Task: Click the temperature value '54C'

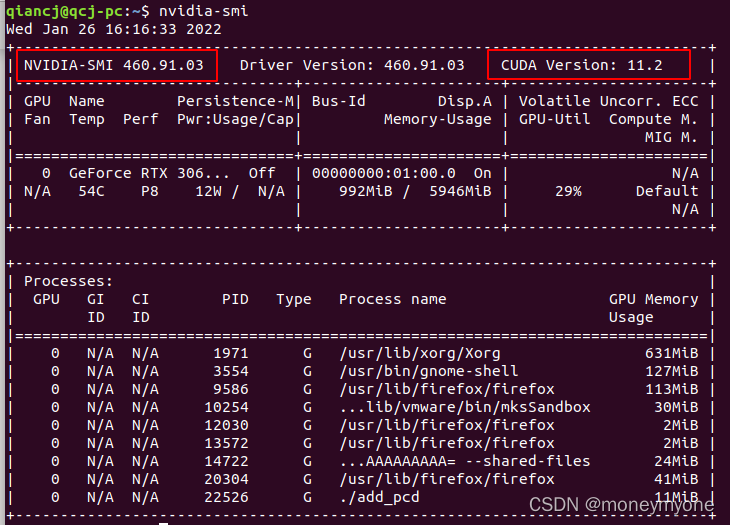Action: pyautogui.click(x=91, y=191)
